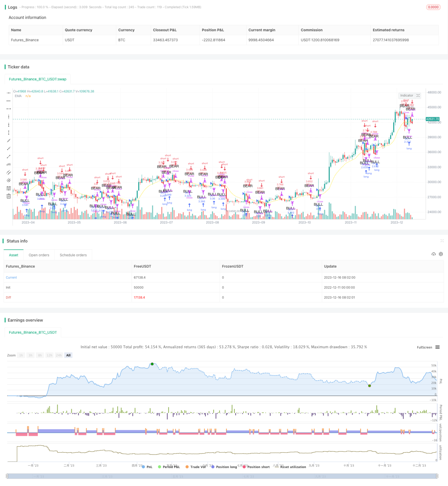Set the zoom range to All
The height and width of the screenshot is (486, 448).
point(68,355)
